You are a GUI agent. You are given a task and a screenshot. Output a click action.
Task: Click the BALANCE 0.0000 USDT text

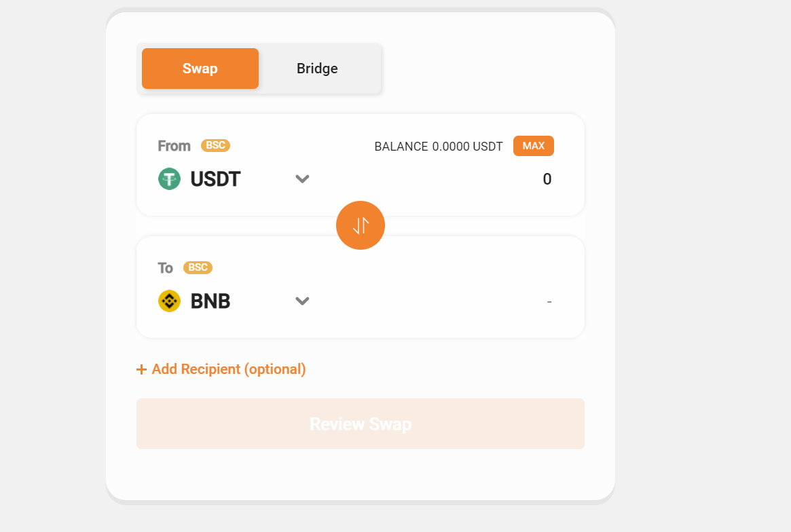(x=439, y=147)
